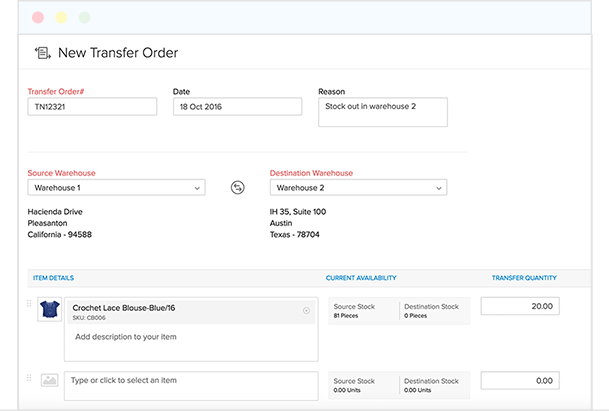The image size is (609, 411).
Task: Click the Item Details column header
Action: click(x=53, y=277)
